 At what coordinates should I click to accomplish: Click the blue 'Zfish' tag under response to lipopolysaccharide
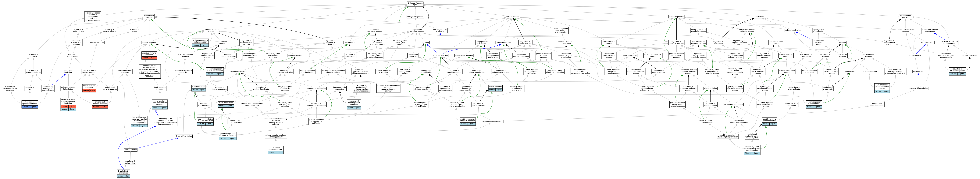click(x=26, y=107)
